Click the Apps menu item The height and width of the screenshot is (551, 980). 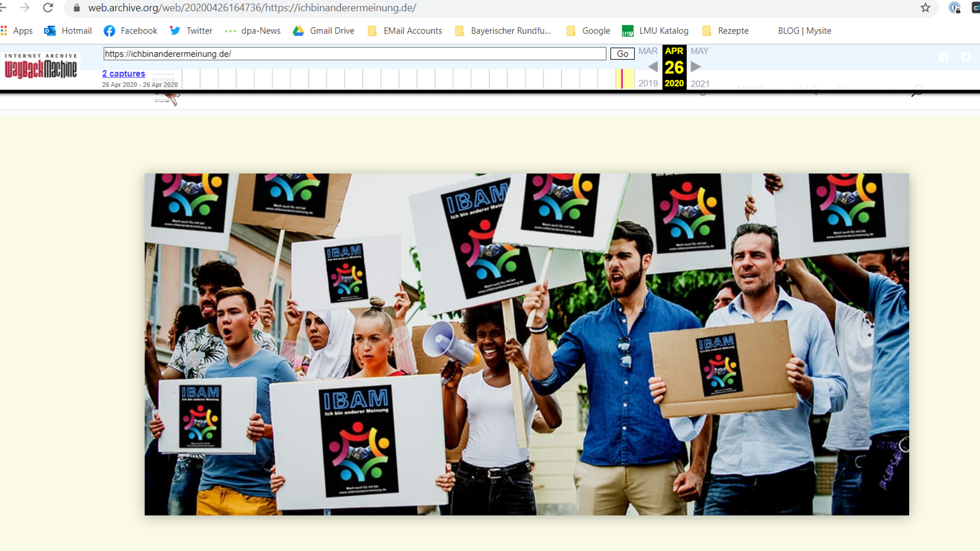[x=22, y=30]
